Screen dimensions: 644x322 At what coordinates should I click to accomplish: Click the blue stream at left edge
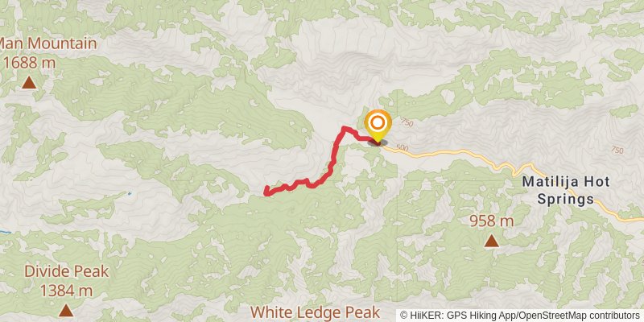coord(5,233)
